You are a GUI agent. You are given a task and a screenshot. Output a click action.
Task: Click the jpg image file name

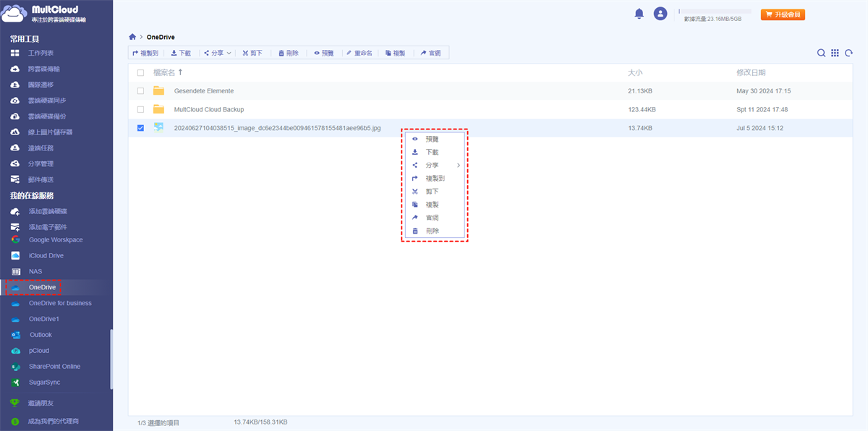(277, 128)
